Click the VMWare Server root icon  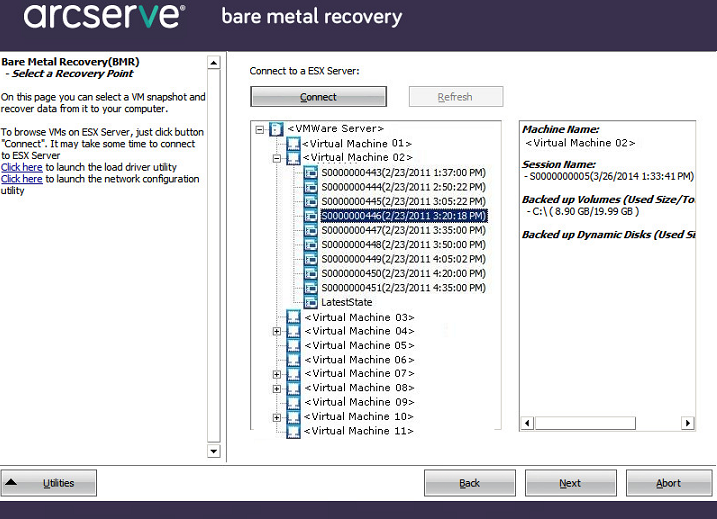[276, 129]
